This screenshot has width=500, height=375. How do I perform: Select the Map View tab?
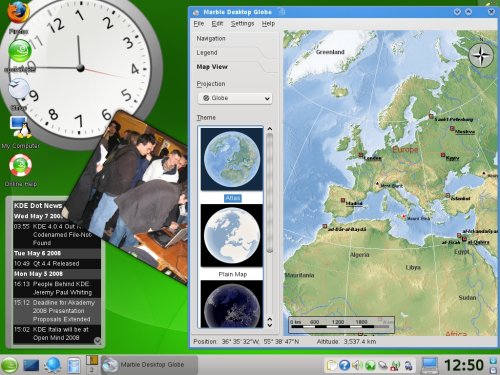click(x=212, y=67)
